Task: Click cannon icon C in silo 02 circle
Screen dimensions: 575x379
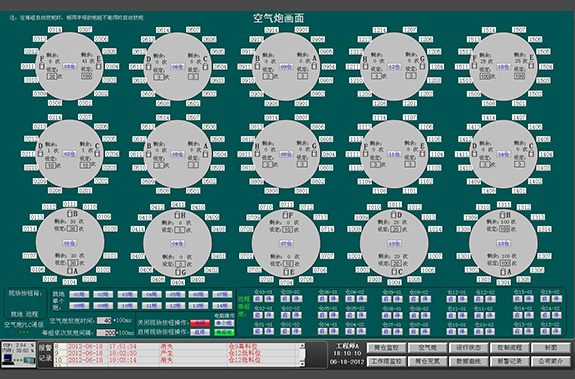Action: pyautogui.click(x=97, y=153)
